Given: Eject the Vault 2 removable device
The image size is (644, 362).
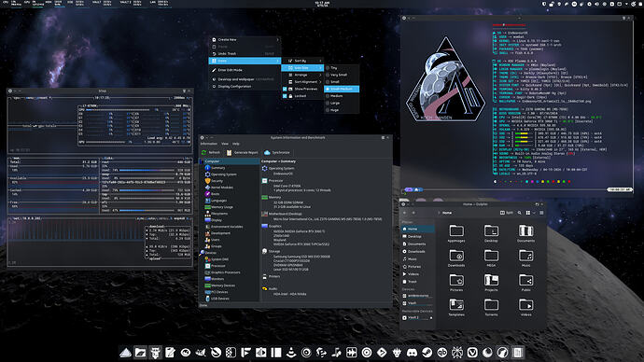Looking at the screenshot, I should click(x=431, y=317).
